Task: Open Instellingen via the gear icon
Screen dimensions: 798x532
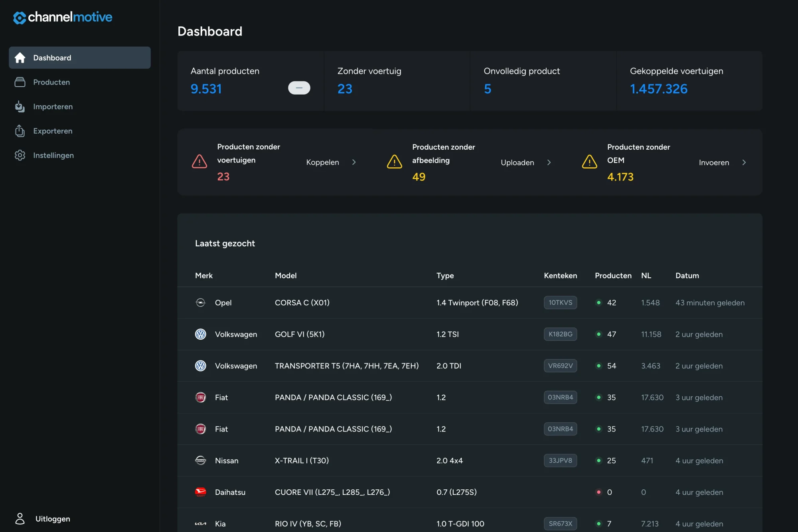Action: (20, 155)
